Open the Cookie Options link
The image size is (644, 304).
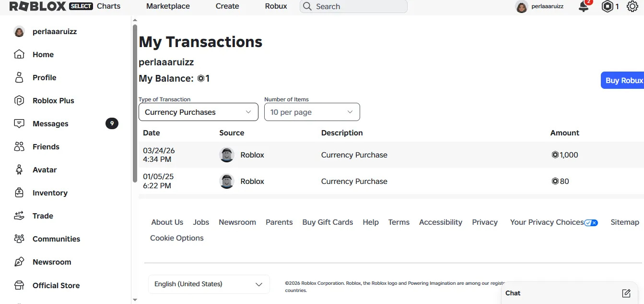(177, 238)
